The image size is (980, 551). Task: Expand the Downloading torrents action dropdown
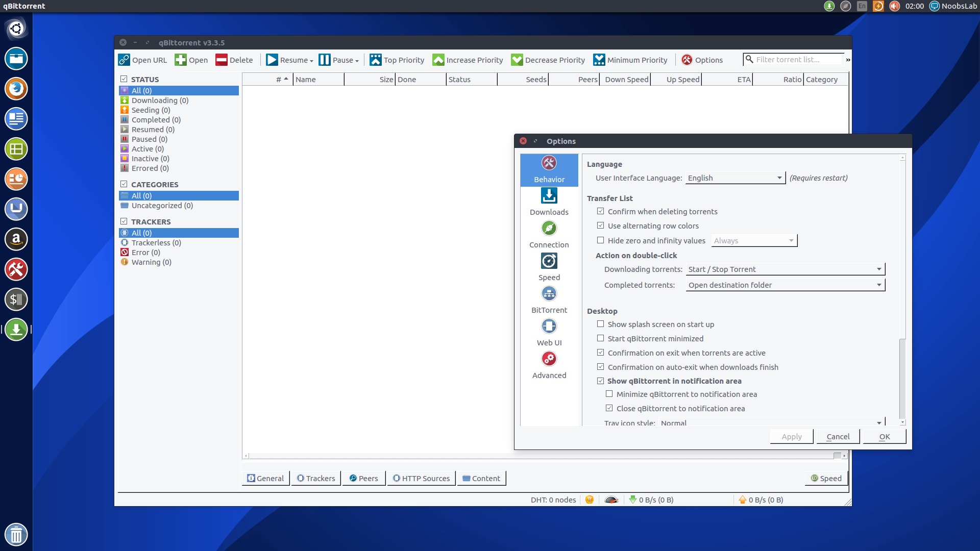tap(785, 269)
